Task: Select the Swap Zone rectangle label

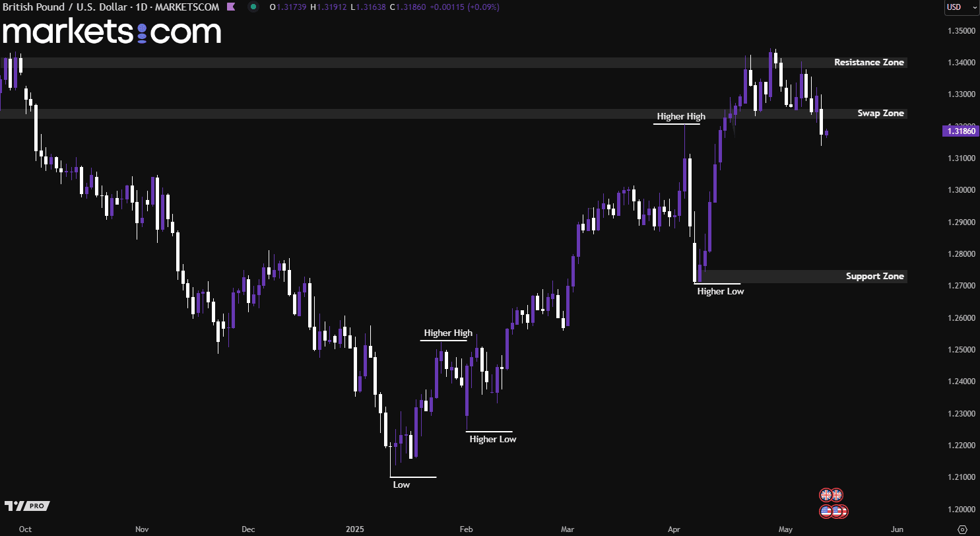Action: [880, 114]
